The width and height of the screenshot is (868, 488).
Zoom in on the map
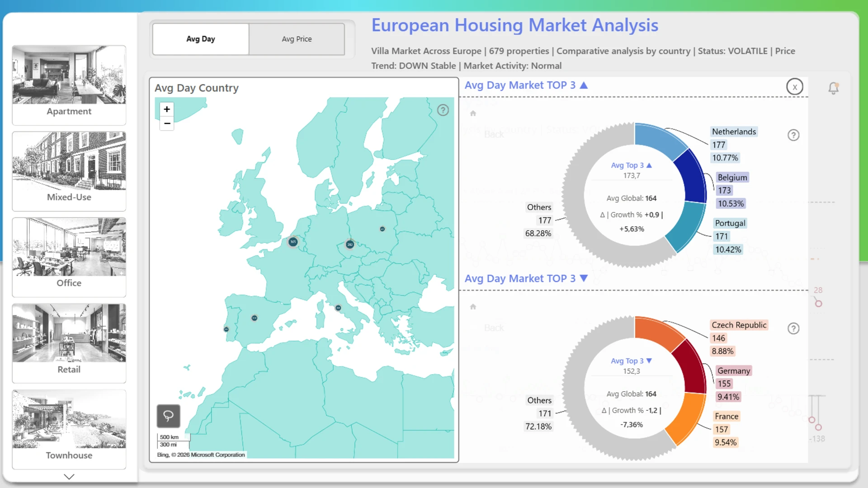[167, 109]
